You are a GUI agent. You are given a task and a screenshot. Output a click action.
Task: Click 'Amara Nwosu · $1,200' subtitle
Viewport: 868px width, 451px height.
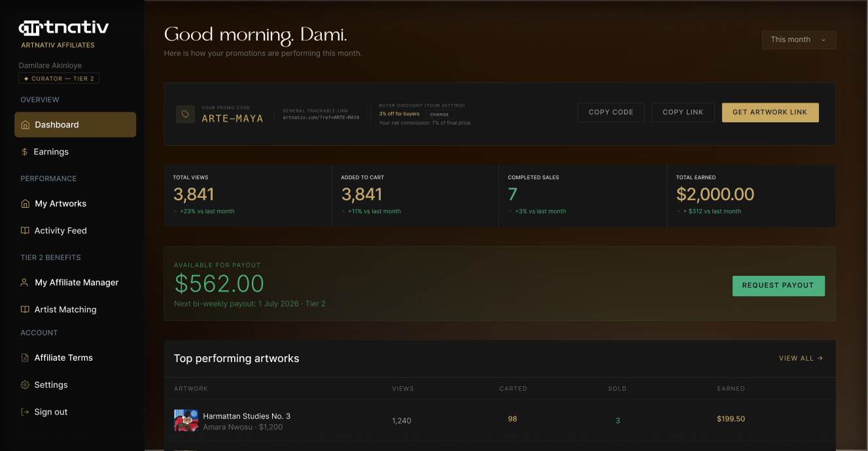(x=243, y=427)
